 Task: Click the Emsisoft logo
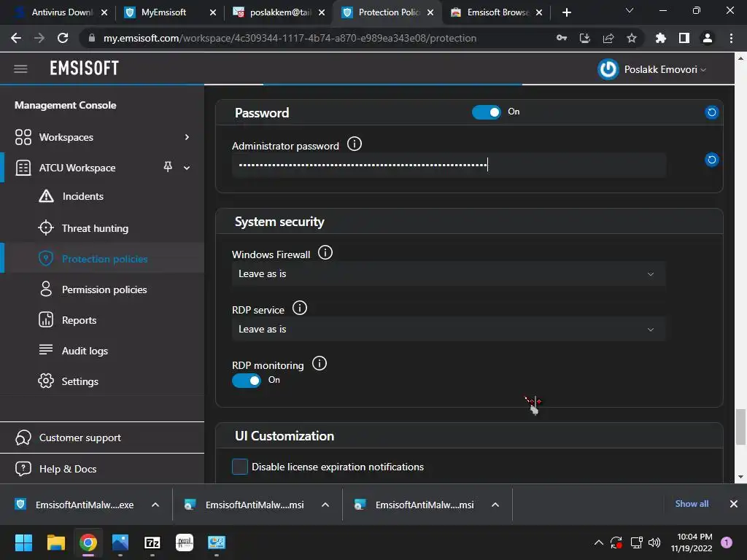[85, 69]
